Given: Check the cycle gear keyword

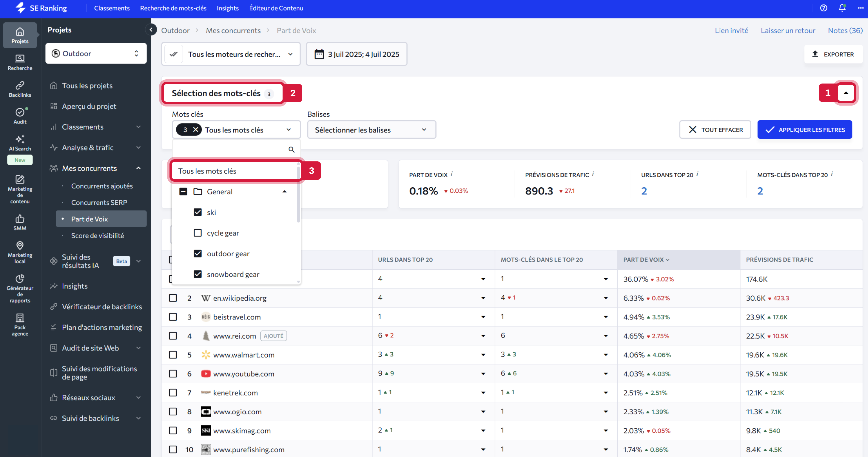Looking at the screenshot, I should (198, 233).
